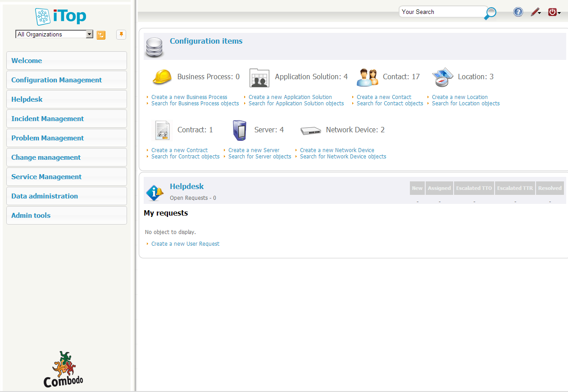Open the dropdown next to the logout icon
The height and width of the screenshot is (392, 568).
click(559, 14)
